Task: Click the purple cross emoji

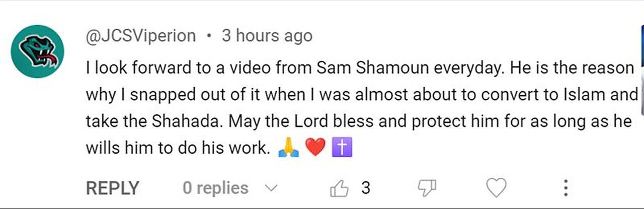Action: (x=342, y=149)
